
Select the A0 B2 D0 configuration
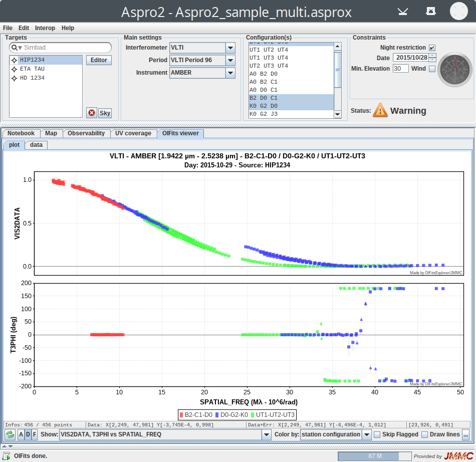pyautogui.click(x=291, y=74)
